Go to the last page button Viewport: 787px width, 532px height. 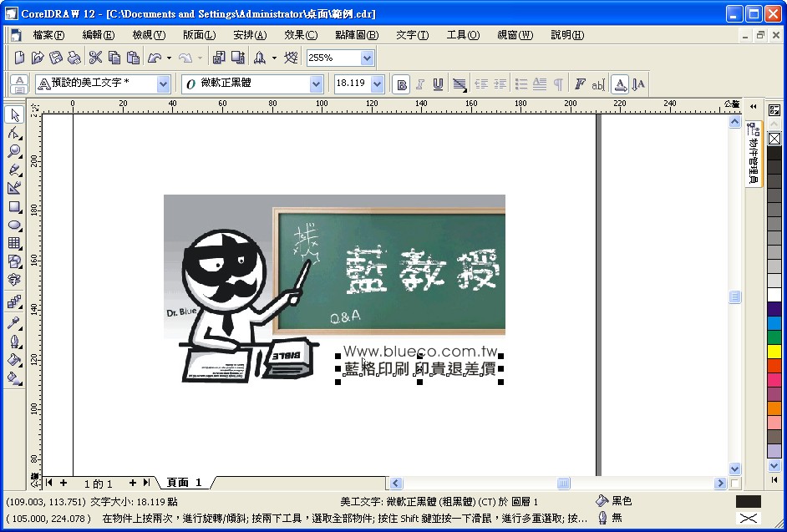146,483
